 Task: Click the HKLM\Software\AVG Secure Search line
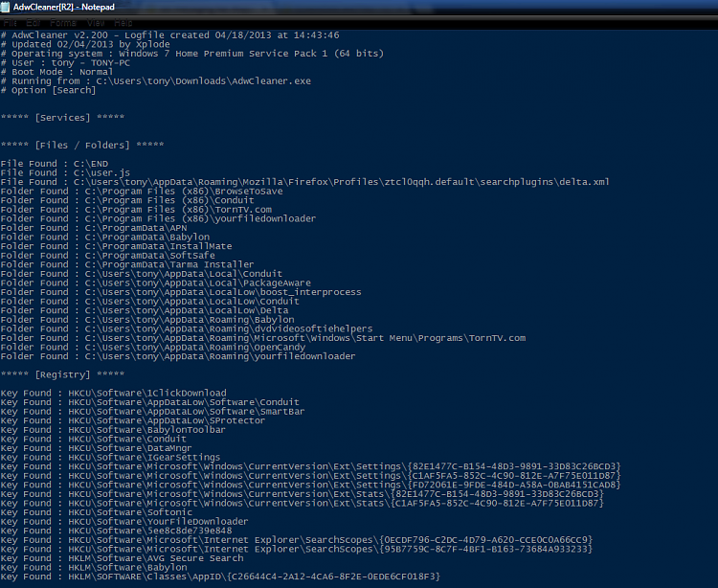123,557
